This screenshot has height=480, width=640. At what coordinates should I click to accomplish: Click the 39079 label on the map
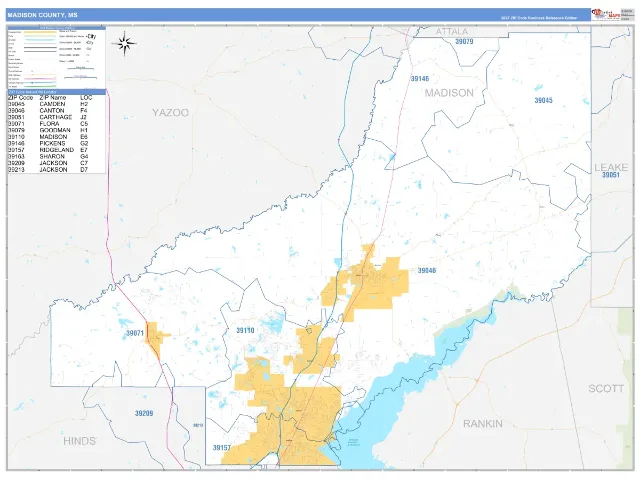pos(464,41)
